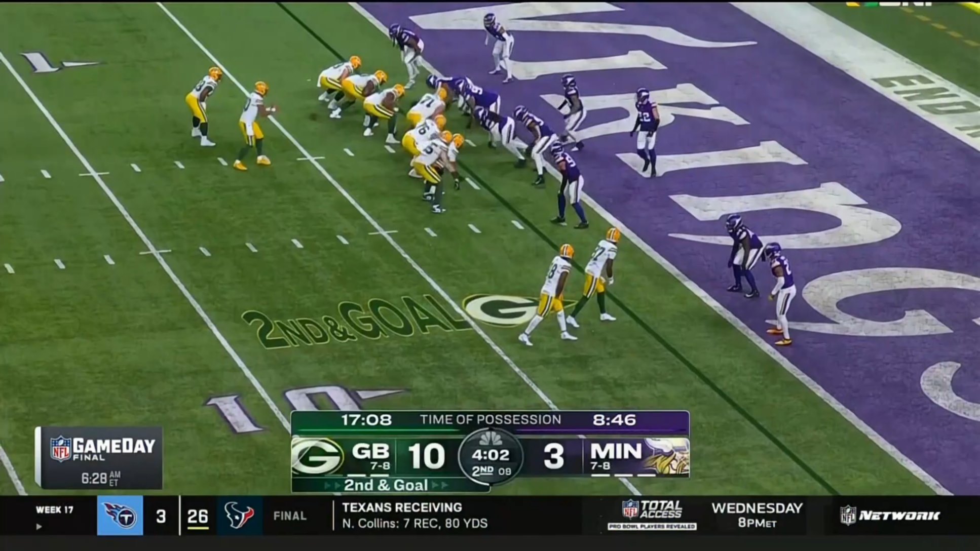Click the 6:28 AM ET time display
The image size is (980, 551).
point(100,478)
